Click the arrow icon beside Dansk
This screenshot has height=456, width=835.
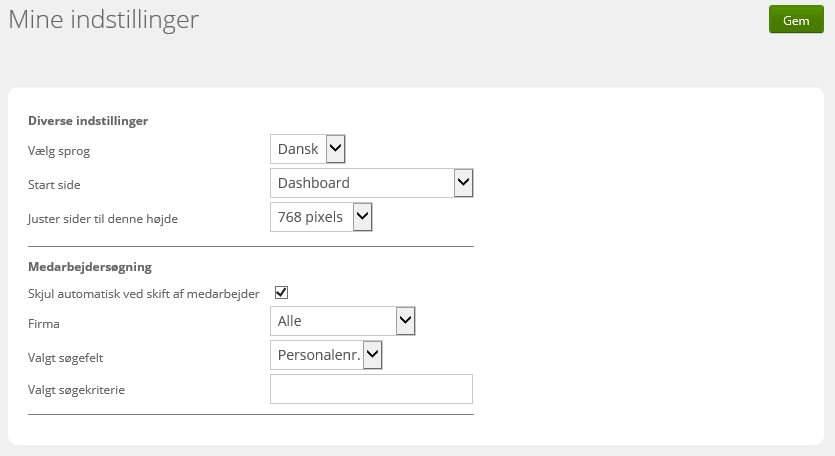pos(335,149)
